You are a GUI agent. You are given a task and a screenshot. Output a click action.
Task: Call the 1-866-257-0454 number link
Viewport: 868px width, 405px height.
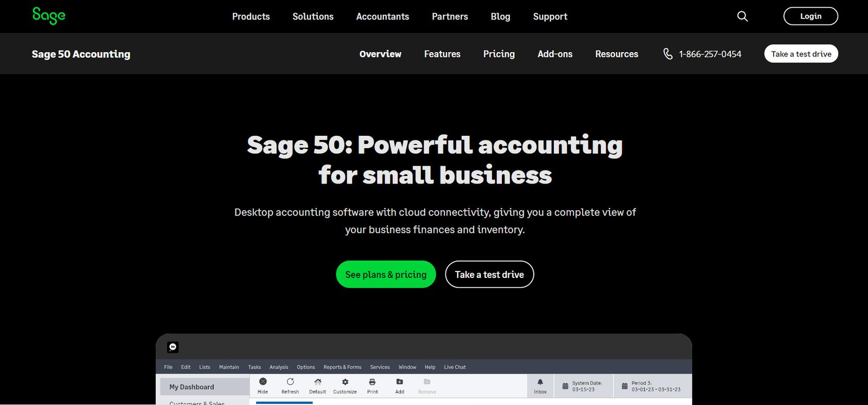coord(710,54)
